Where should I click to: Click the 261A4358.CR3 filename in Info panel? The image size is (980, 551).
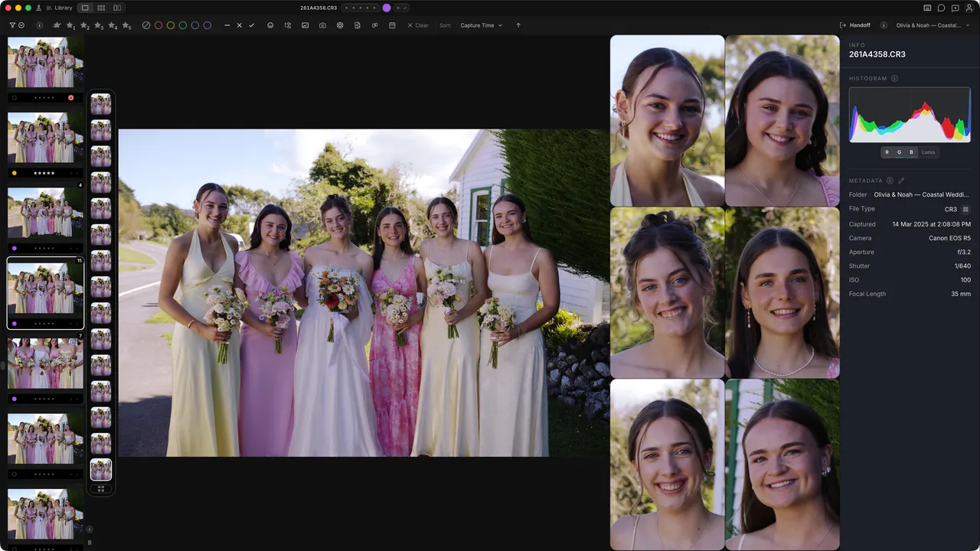pyautogui.click(x=877, y=54)
